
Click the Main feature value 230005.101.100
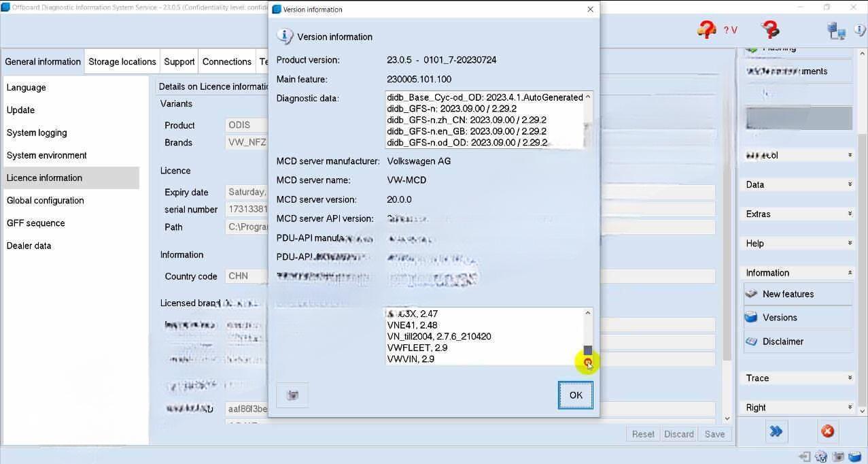pos(419,79)
